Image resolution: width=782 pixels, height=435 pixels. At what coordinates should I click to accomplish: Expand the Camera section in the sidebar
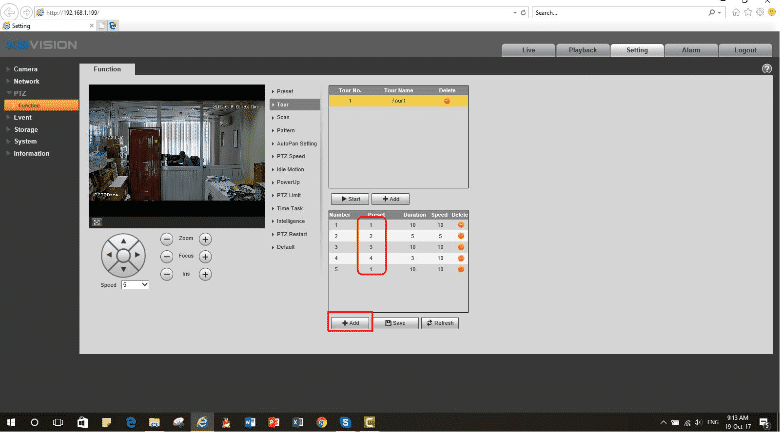(27, 69)
